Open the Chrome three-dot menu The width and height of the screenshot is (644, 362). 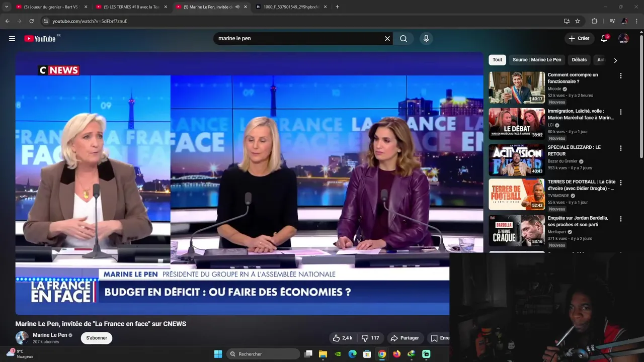637,21
